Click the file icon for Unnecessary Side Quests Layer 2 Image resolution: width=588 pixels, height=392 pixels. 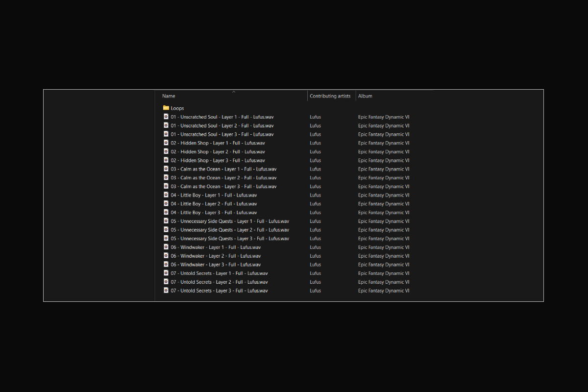coord(166,230)
